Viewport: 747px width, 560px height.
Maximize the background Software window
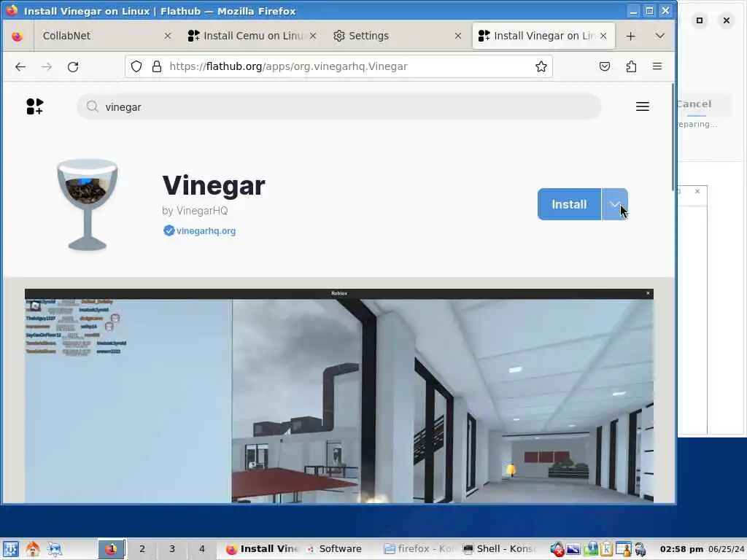tap(700, 20)
